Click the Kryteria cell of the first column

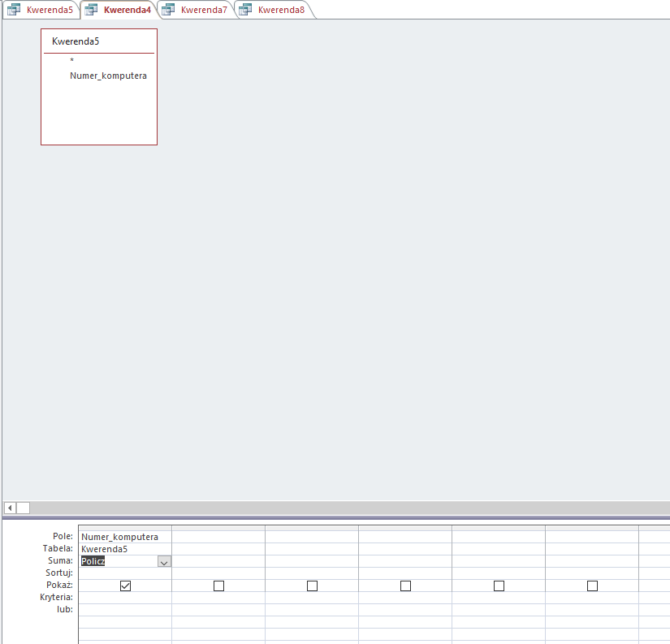click(x=125, y=598)
